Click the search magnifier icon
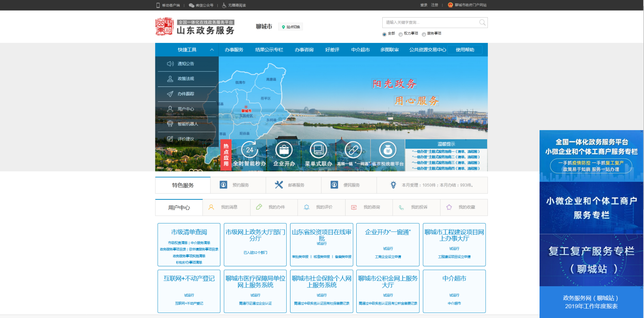The image size is (644, 318). coord(482,23)
